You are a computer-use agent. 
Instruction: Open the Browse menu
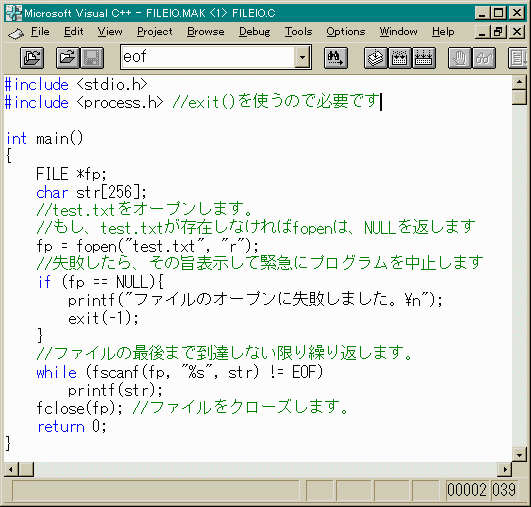[x=206, y=31]
